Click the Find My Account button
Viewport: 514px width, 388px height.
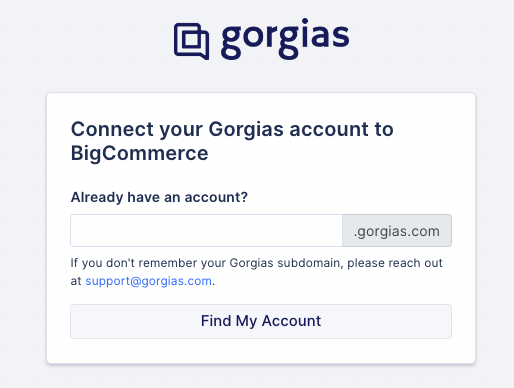(261, 321)
